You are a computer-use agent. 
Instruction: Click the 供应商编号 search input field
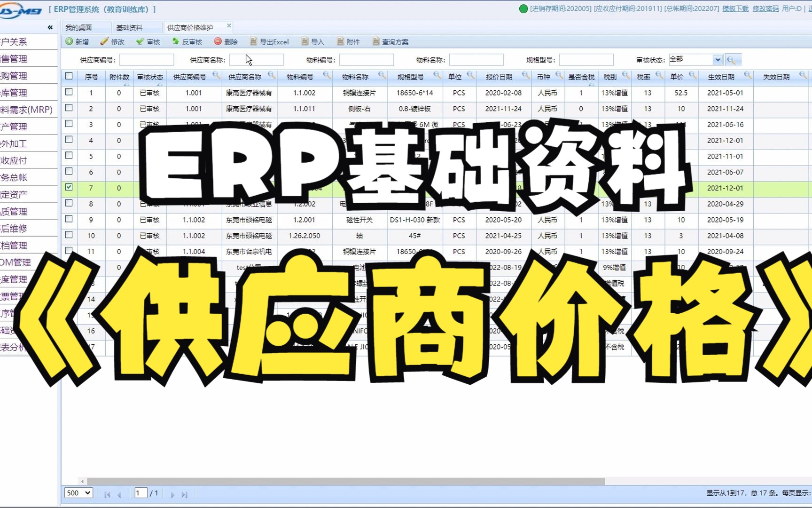click(147, 60)
